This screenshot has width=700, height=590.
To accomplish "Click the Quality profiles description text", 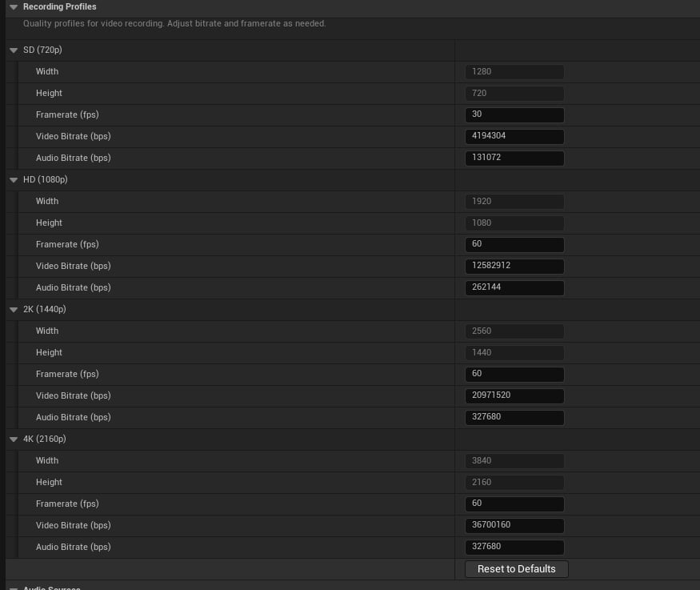I will point(174,24).
